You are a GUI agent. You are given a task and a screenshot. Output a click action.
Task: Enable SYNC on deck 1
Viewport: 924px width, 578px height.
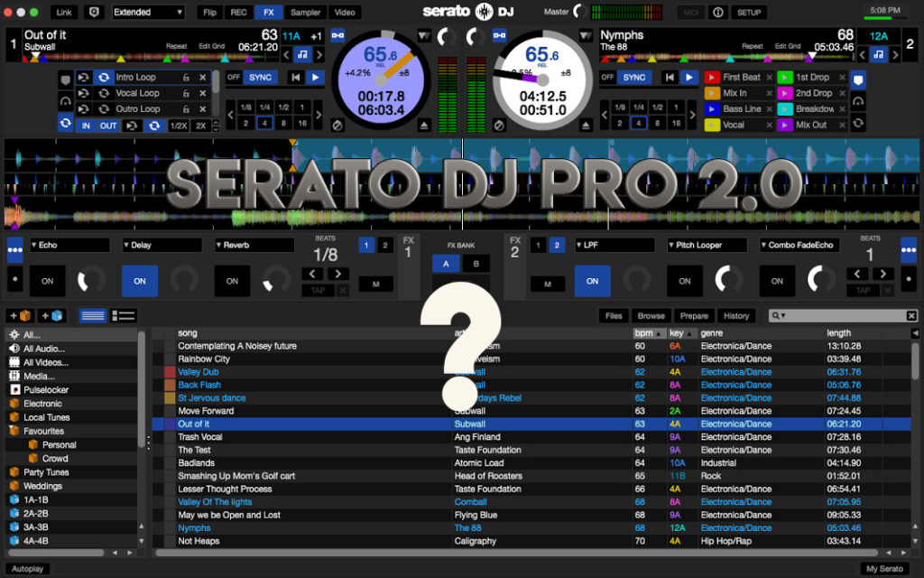(260, 78)
